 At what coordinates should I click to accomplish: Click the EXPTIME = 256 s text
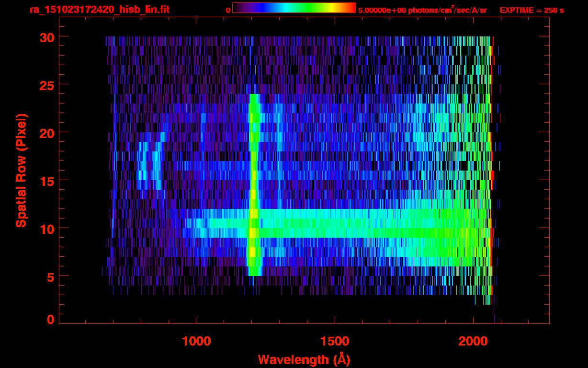tap(531, 10)
